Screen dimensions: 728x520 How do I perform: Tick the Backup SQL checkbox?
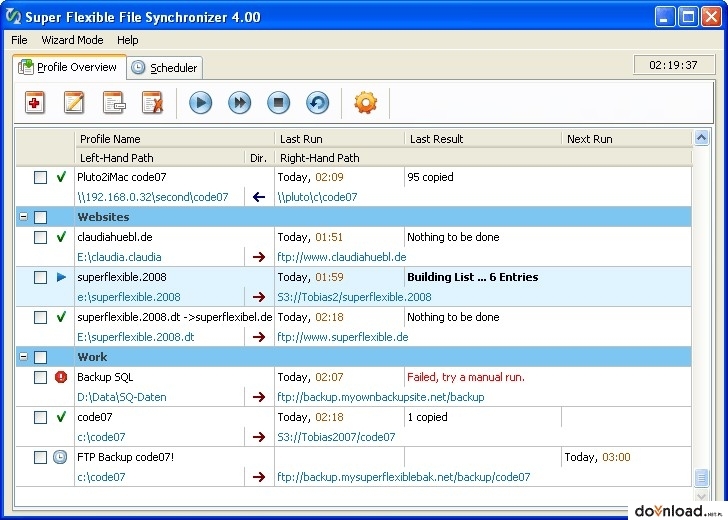tap(40, 377)
